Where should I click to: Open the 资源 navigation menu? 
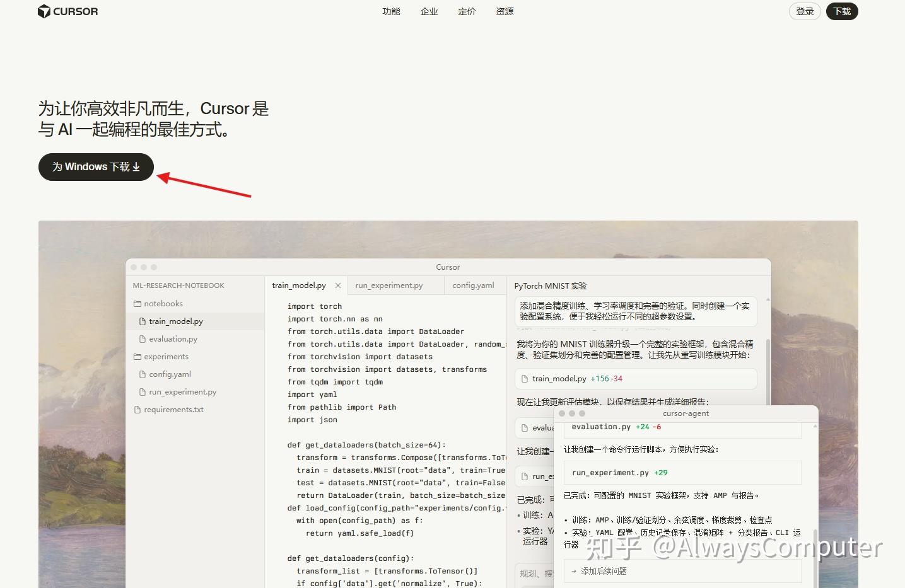505,11
